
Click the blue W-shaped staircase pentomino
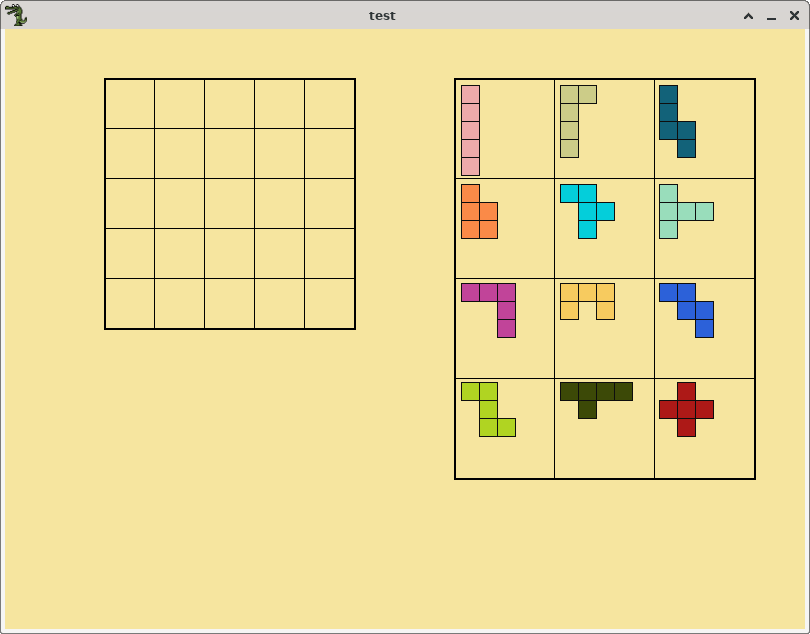pyautogui.click(x=686, y=310)
